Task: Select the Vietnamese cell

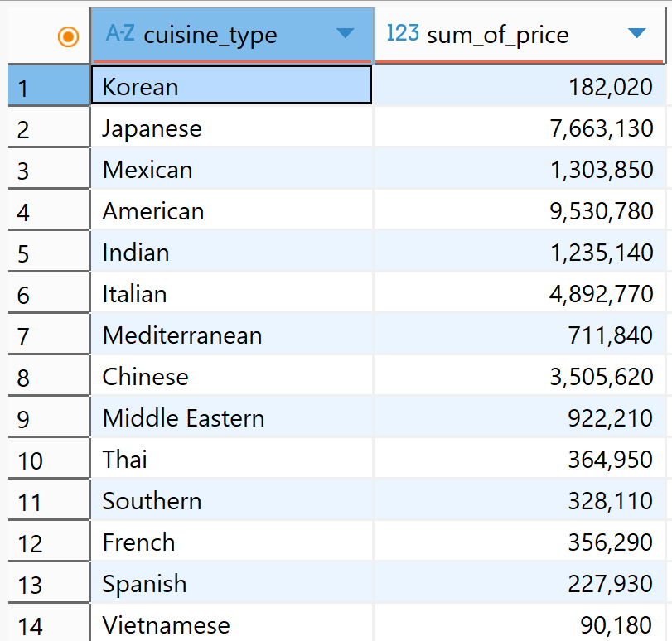Action: 231,623
